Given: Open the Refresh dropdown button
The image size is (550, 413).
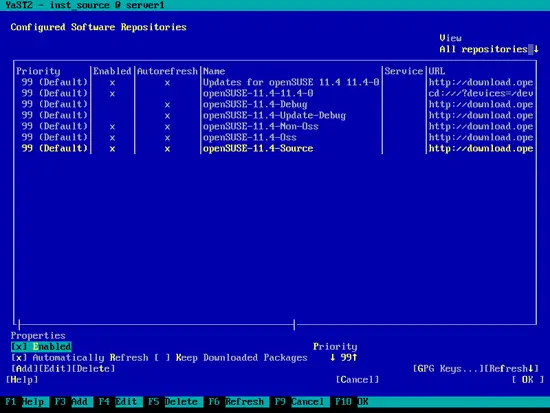Looking at the screenshot, I should click(511, 369).
